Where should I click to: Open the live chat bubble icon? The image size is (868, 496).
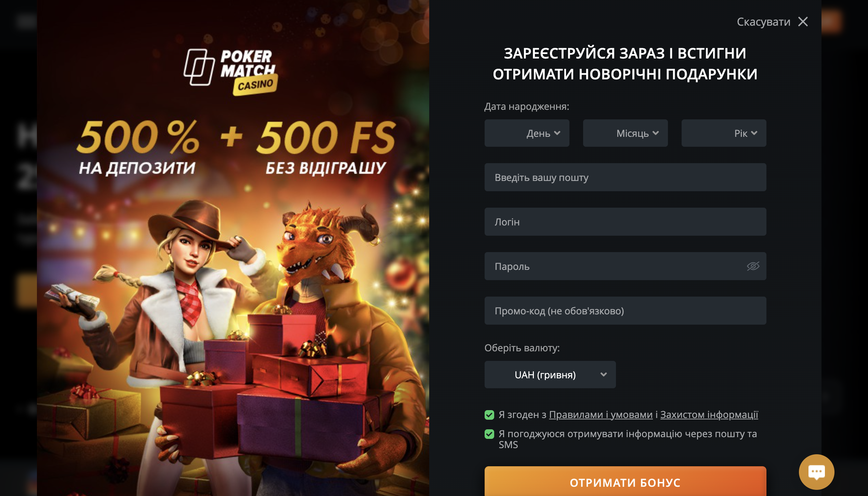(x=816, y=472)
